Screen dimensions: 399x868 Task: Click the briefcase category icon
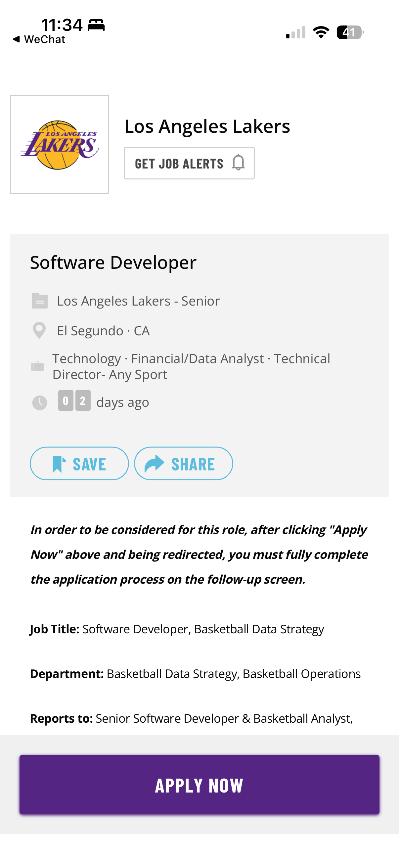(37, 366)
